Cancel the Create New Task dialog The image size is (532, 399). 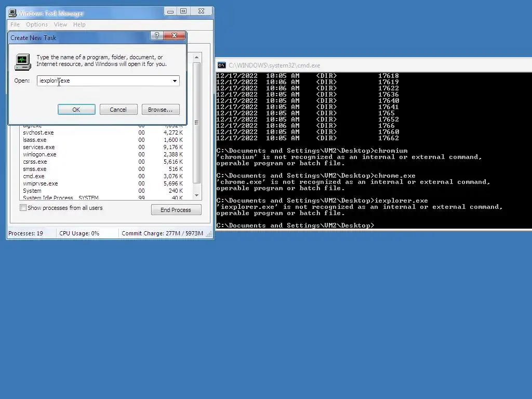(118, 110)
